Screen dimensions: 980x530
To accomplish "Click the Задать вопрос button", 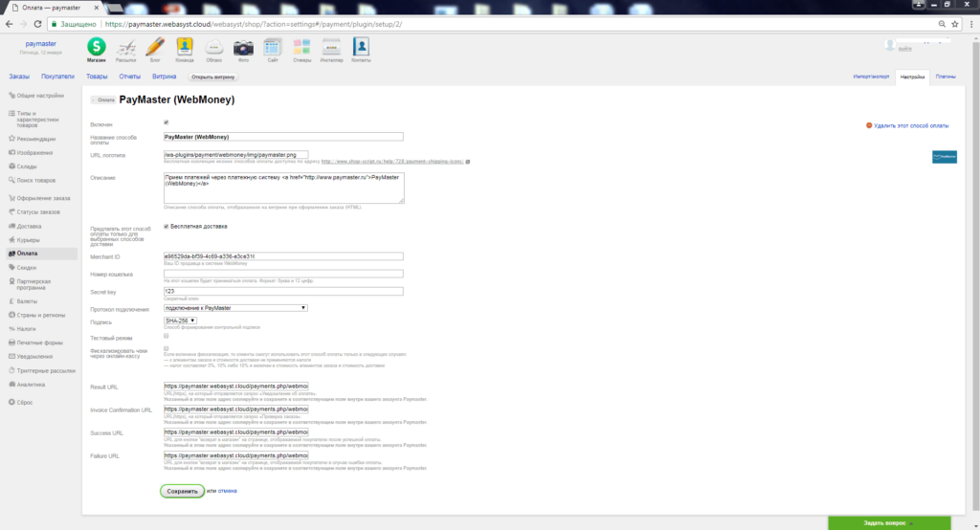I will pyautogui.click(x=889, y=523).
